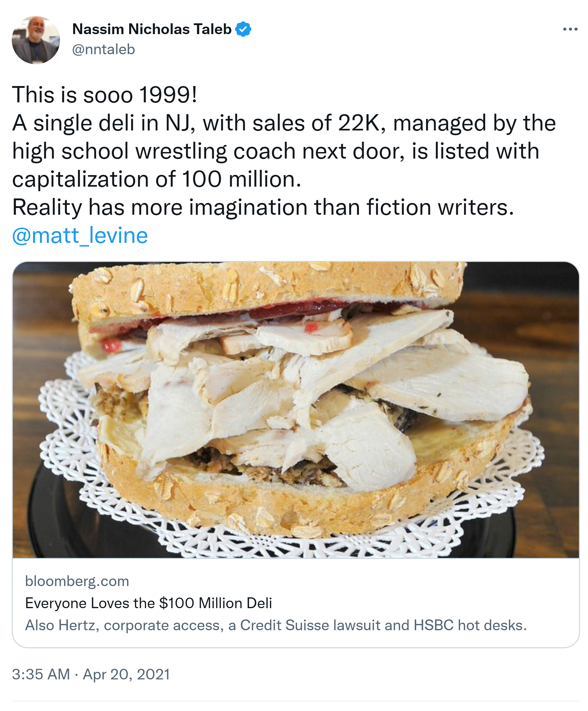The height and width of the screenshot is (711, 588).
Task: Click the "A single deli in NJ" text line
Action: tap(284, 123)
